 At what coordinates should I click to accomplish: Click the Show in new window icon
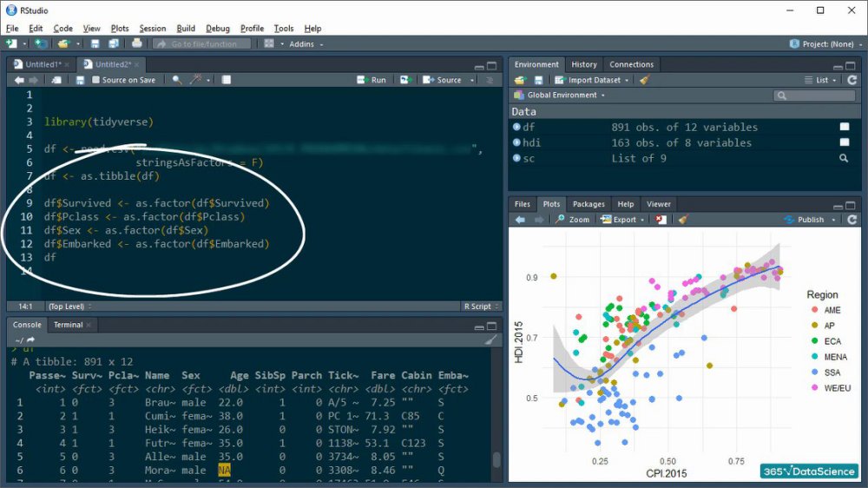click(56, 80)
